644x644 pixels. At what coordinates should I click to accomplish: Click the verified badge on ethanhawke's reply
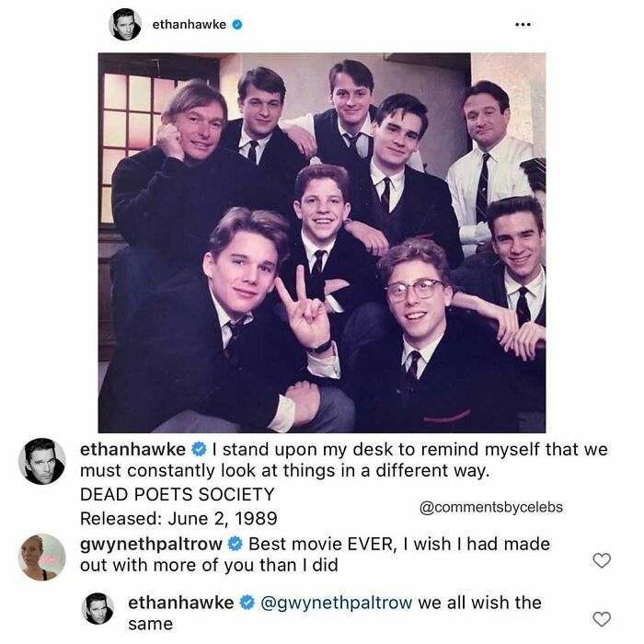(x=246, y=604)
